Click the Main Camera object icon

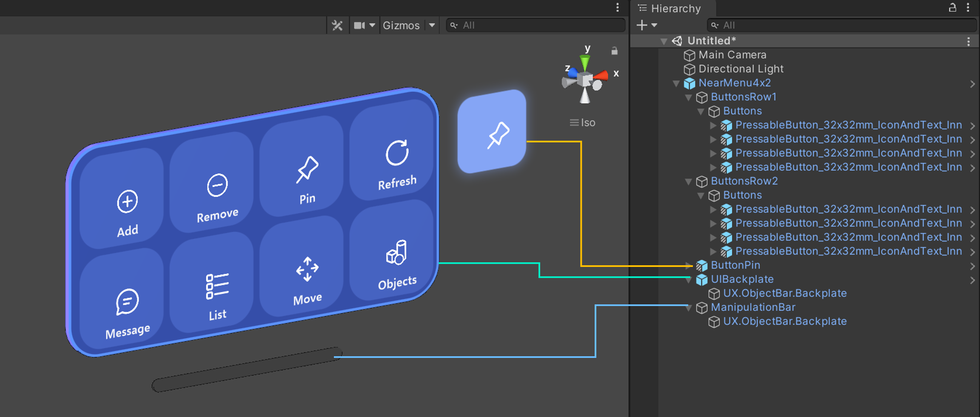(689, 55)
